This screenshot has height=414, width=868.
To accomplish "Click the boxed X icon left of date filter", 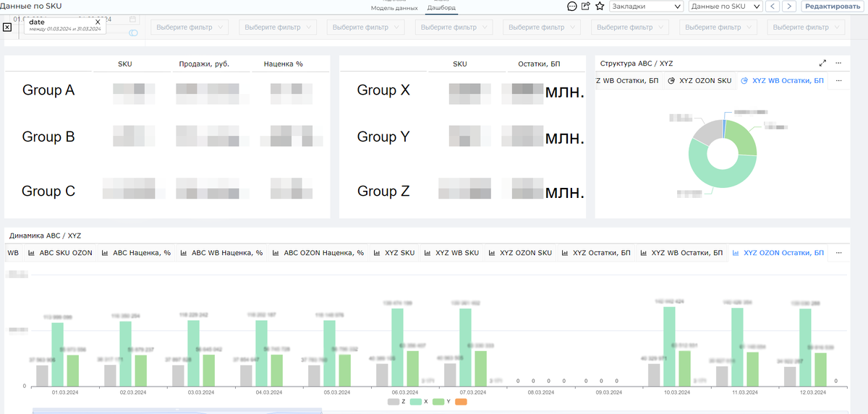I will coord(7,27).
